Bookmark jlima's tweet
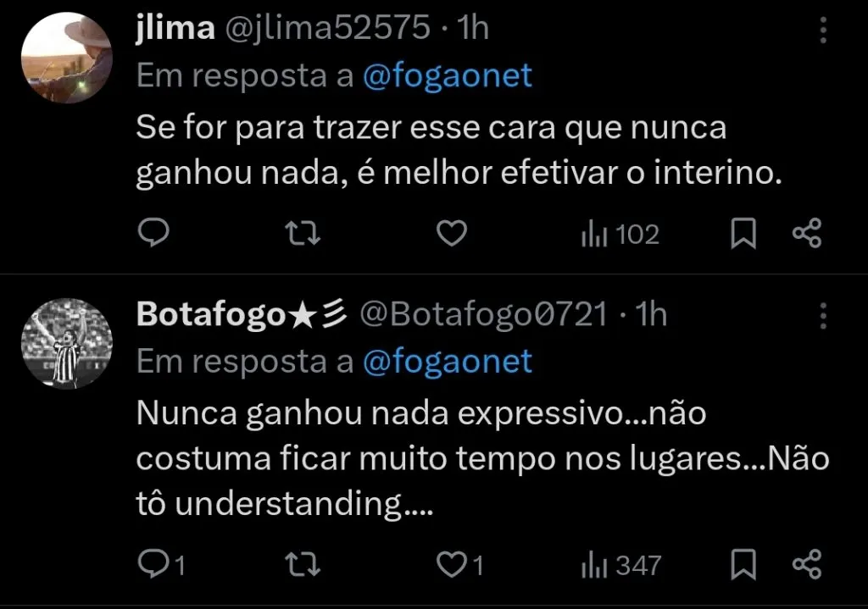 (743, 233)
